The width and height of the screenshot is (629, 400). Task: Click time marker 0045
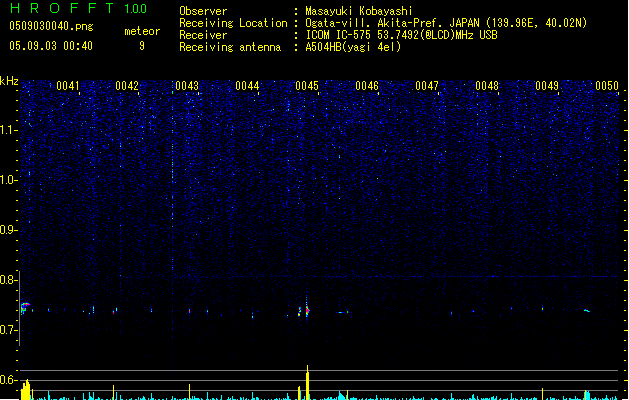(x=307, y=86)
